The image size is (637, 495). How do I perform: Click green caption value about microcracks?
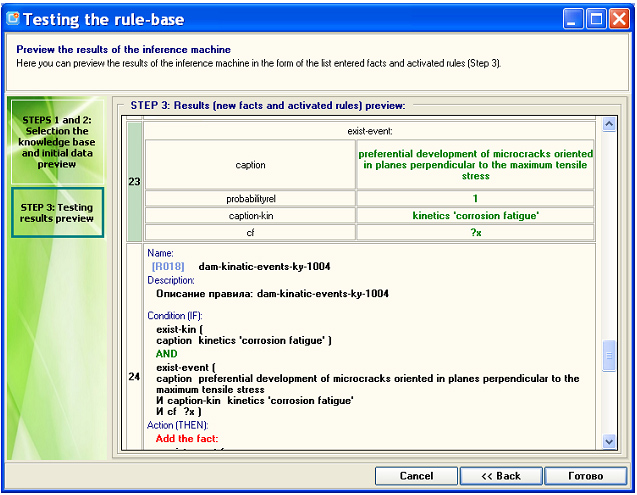pyautogui.click(x=475, y=165)
